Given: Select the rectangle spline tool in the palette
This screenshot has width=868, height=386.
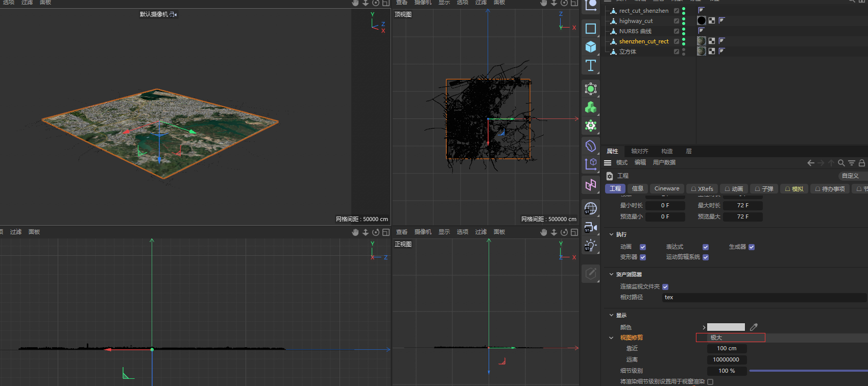Looking at the screenshot, I should (591, 29).
